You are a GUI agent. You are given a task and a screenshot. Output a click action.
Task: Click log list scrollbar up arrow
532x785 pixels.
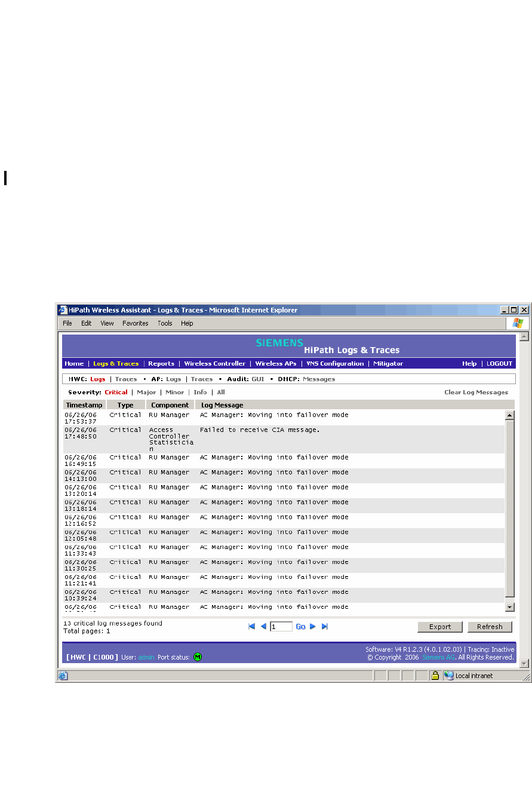(510, 415)
